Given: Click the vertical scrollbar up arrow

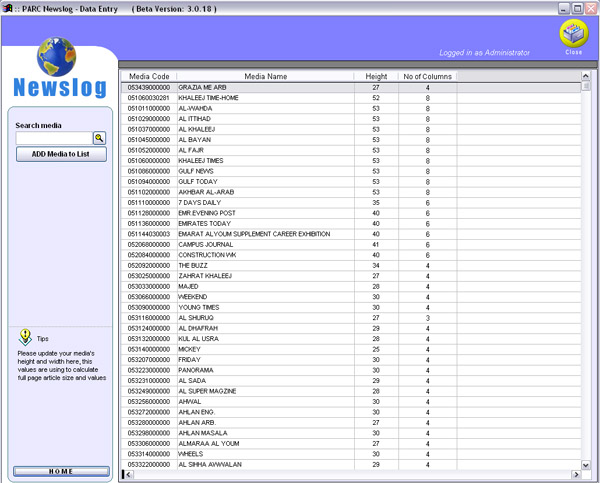Looking at the screenshot, I should [585, 75].
